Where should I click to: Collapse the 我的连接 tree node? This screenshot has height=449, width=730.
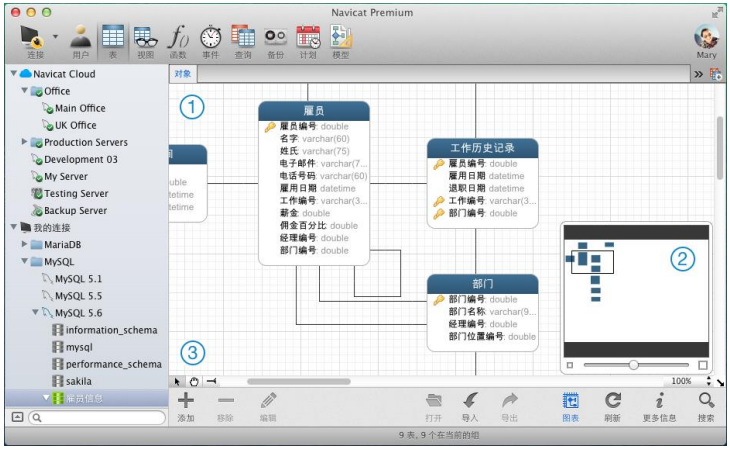tap(14, 227)
